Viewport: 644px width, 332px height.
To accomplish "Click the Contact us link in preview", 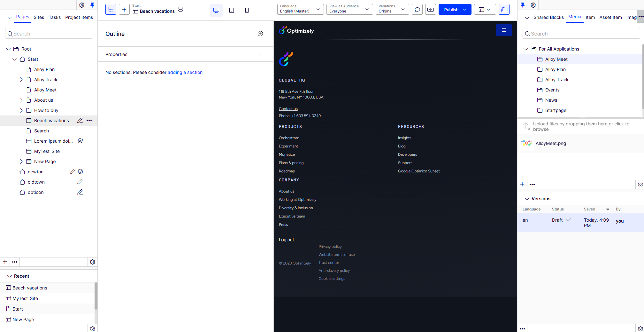I will tap(288, 109).
